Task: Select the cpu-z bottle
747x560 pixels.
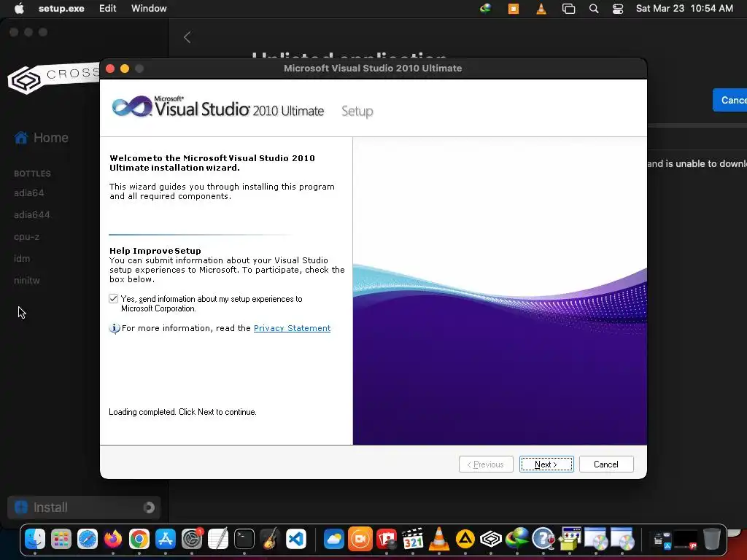Action: tap(27, 237)
